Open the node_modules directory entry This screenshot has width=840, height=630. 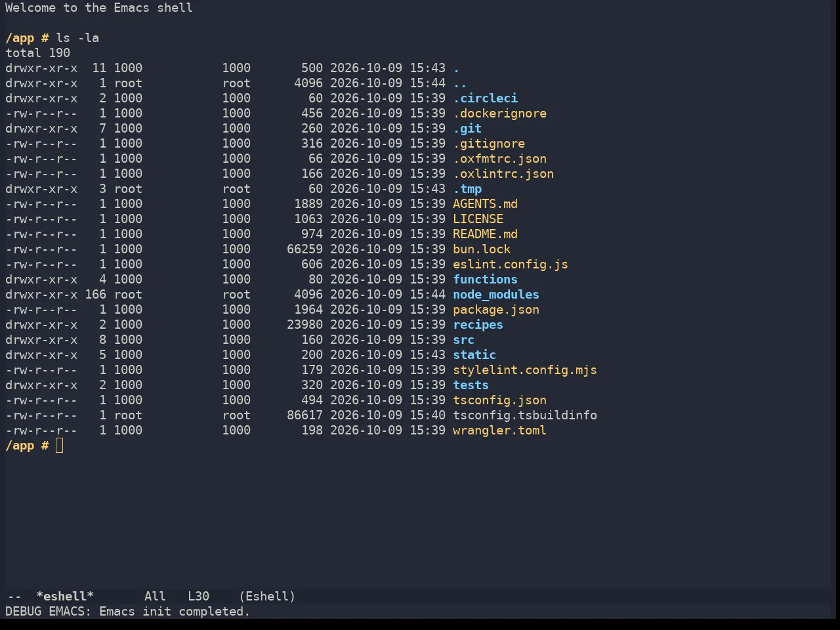[x=496, y=295]
